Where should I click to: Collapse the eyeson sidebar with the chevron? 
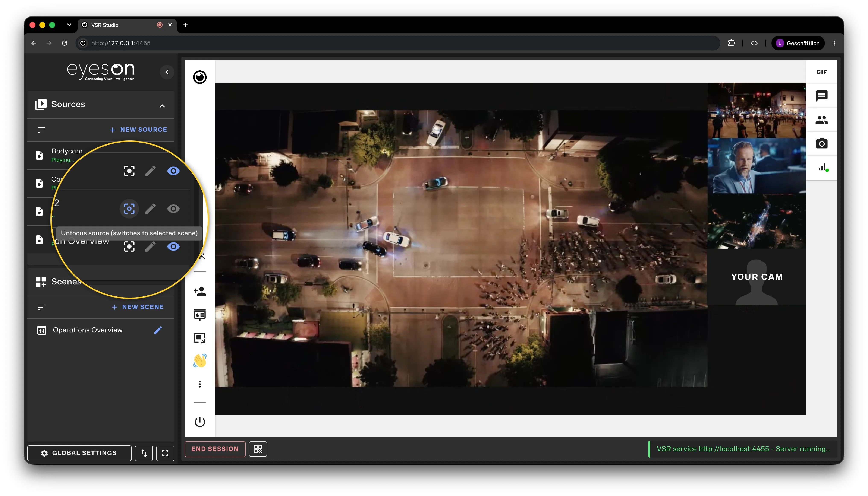tap(167, 72)
